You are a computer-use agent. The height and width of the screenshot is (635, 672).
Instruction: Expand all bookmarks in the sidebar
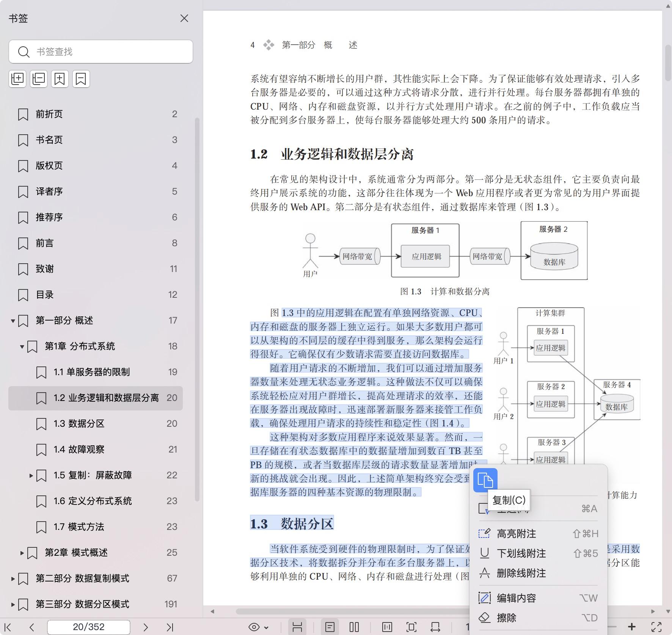pos(17,79)
